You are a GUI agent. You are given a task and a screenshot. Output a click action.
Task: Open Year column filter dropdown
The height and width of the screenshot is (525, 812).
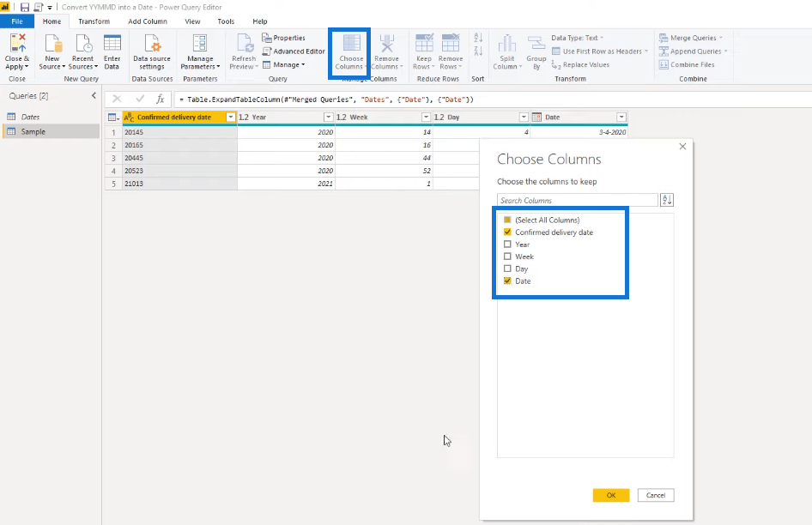pos(329,118)
